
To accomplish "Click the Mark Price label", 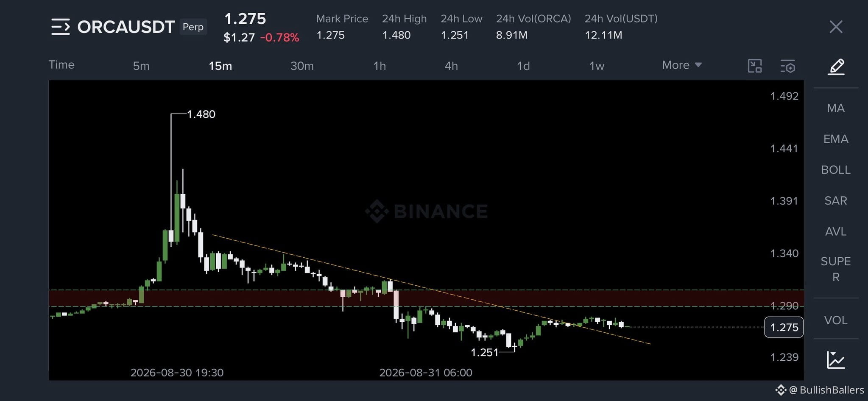I will (342, 19).
